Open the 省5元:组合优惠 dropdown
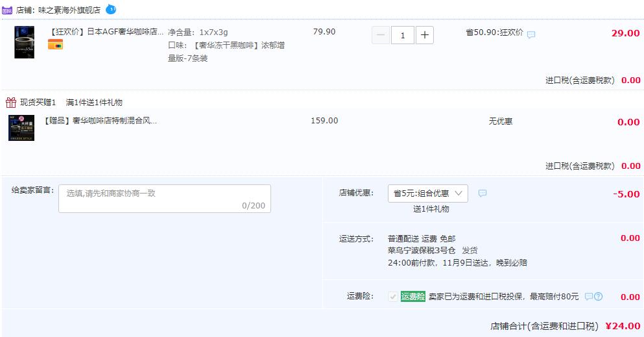Image resolution: width=644 pixels, height=337 pixels. coord(428,193)
